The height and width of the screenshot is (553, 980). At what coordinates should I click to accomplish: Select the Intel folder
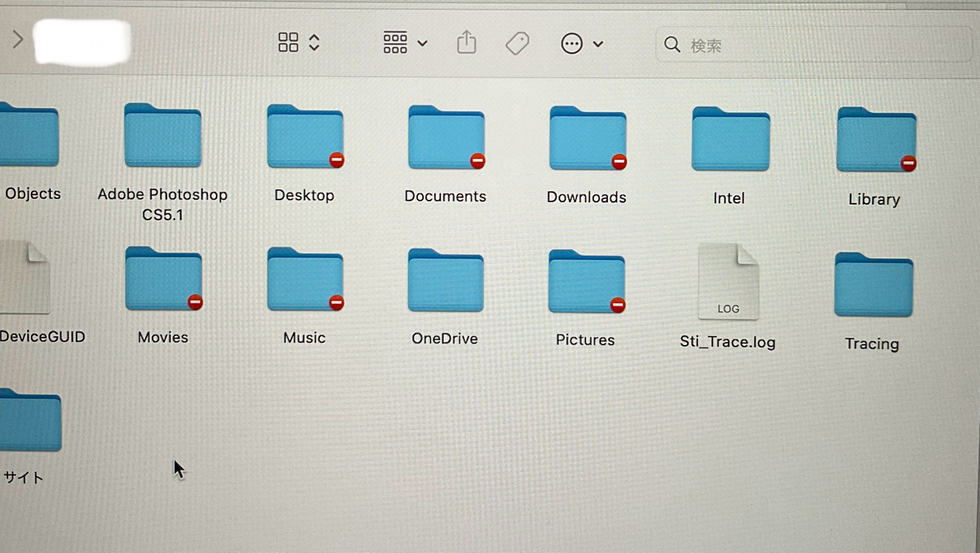pos(730,140)
